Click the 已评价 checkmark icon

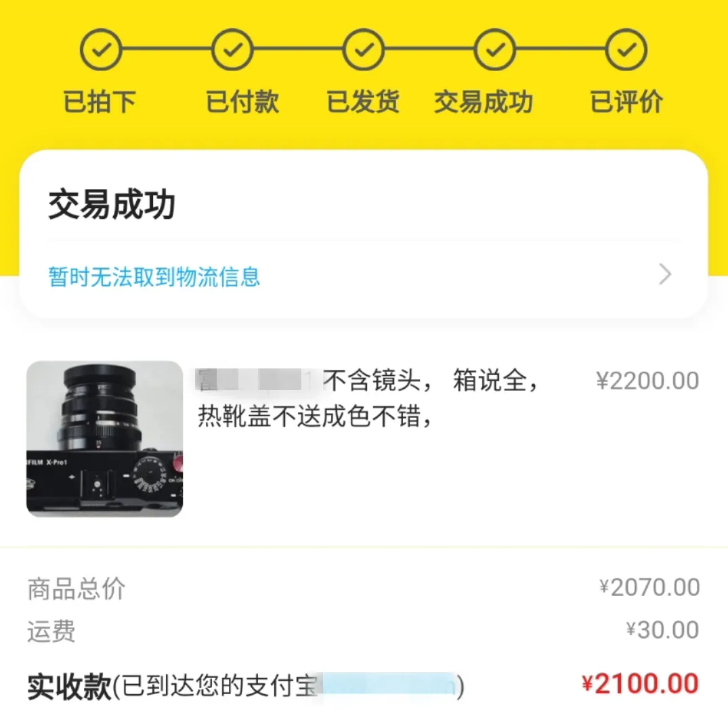625,48
